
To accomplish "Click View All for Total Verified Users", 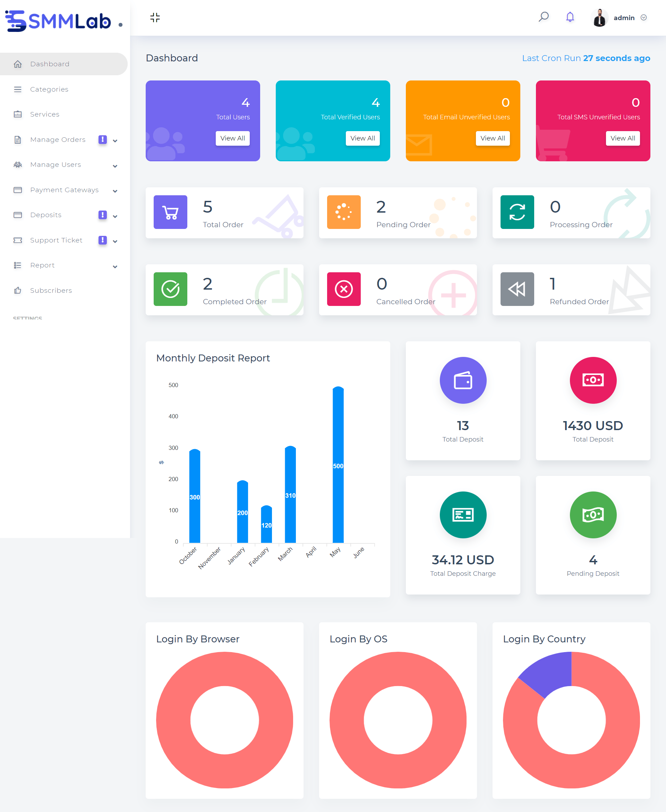I will [x=362, y=138].
